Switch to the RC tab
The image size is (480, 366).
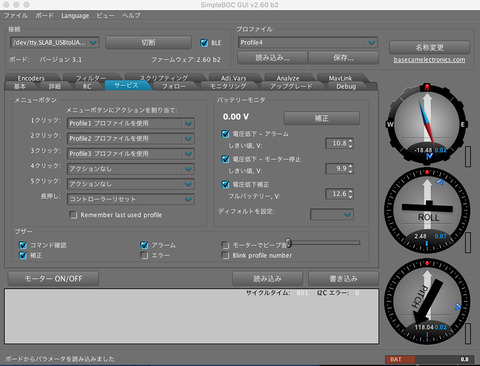pos(87,86)
